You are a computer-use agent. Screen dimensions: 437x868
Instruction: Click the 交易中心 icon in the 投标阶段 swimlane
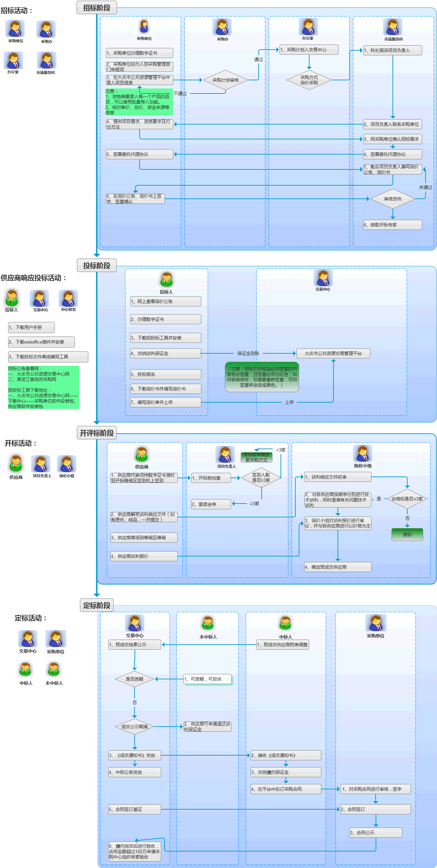pyautogui.click(x=323, y=278)
